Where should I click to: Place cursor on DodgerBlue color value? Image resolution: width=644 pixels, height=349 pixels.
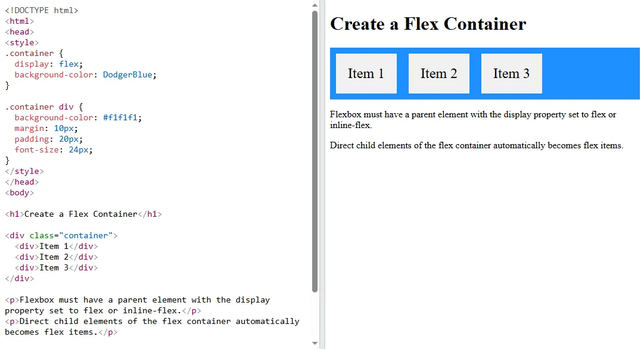127,75
